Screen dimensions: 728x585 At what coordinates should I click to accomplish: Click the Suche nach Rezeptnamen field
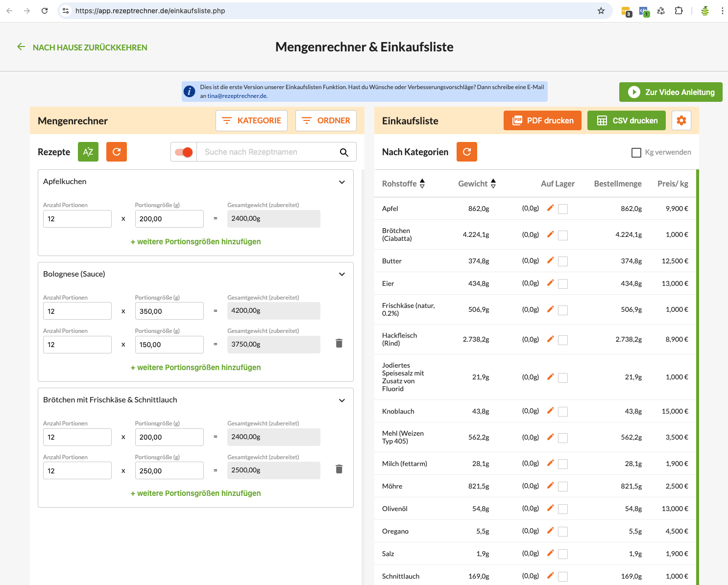coord(267,152)
